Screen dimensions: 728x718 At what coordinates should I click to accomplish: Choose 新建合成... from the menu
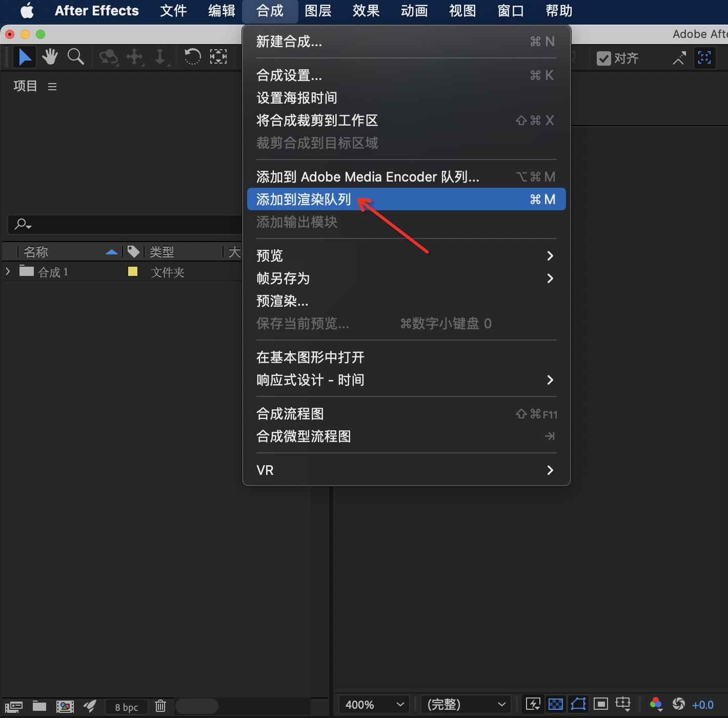pos(406,41)
